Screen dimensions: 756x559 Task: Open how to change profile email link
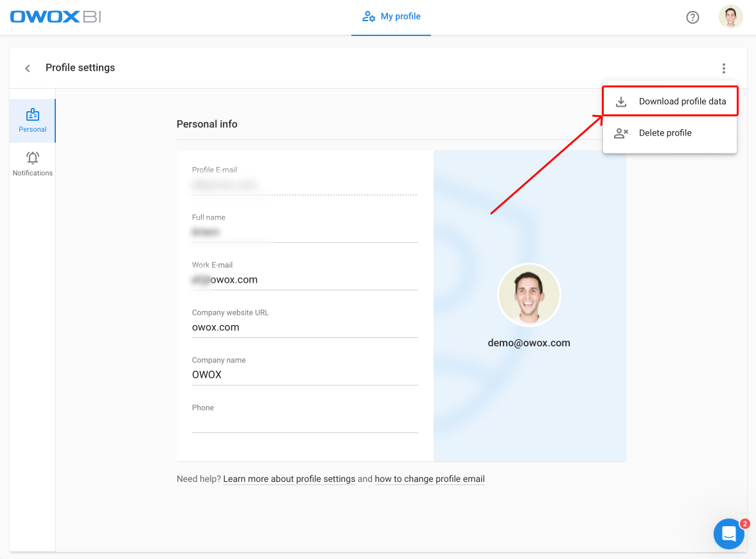click(430, 479)
